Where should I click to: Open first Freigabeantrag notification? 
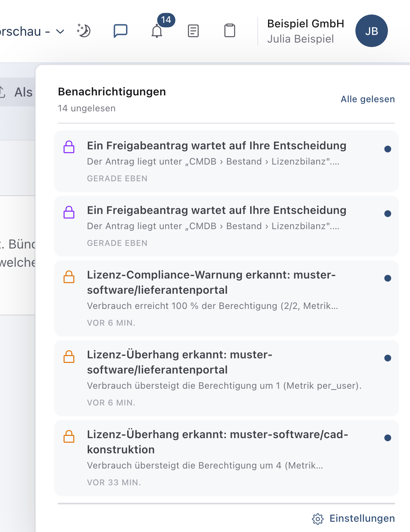[226, 161]
